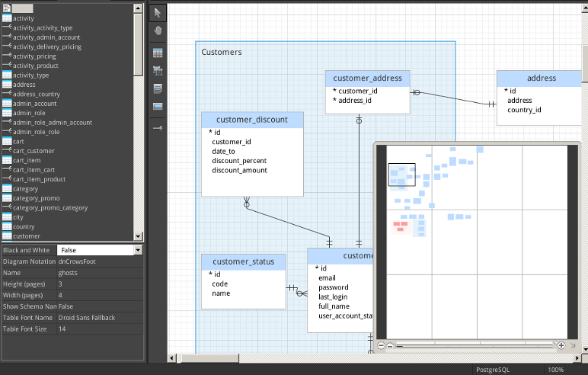Click the Black and White value False

tap(95, 250)
